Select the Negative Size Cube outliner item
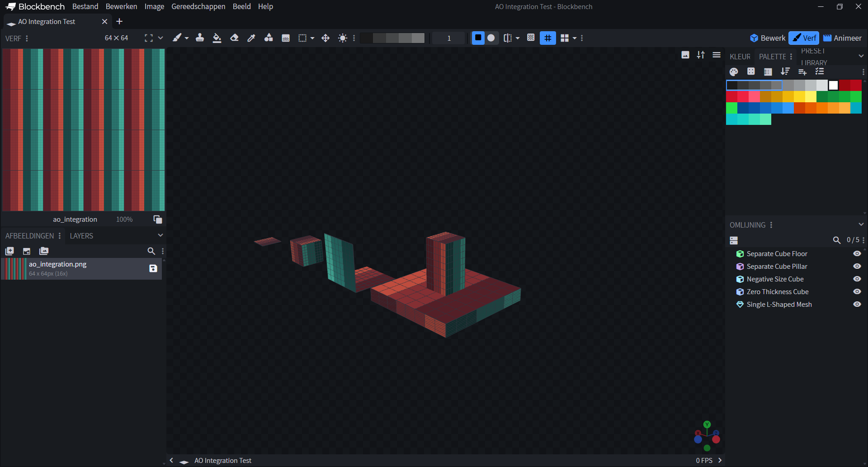 click(x=775, y=279)
